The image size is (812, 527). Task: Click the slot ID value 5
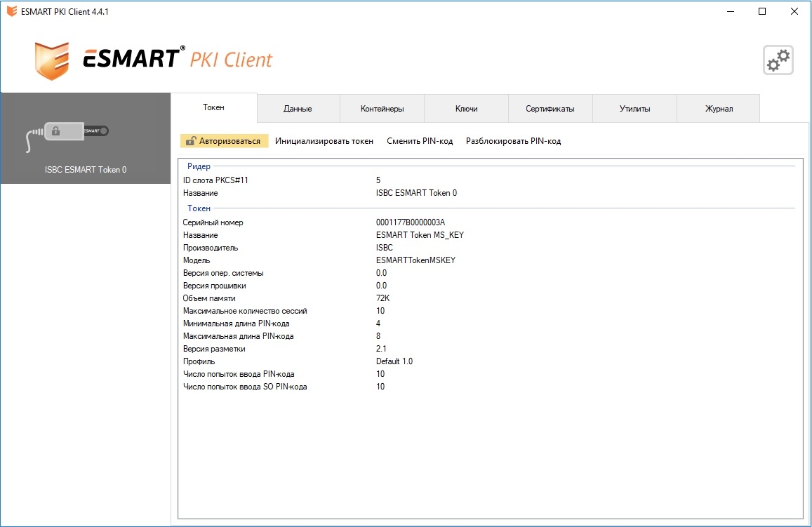(x=378, y=180)
